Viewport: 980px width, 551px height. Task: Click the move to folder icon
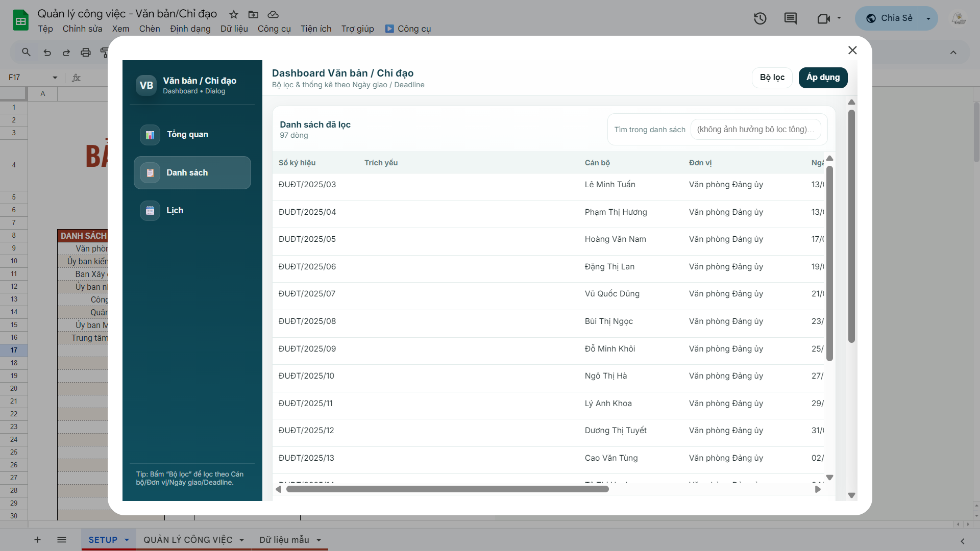253,14
